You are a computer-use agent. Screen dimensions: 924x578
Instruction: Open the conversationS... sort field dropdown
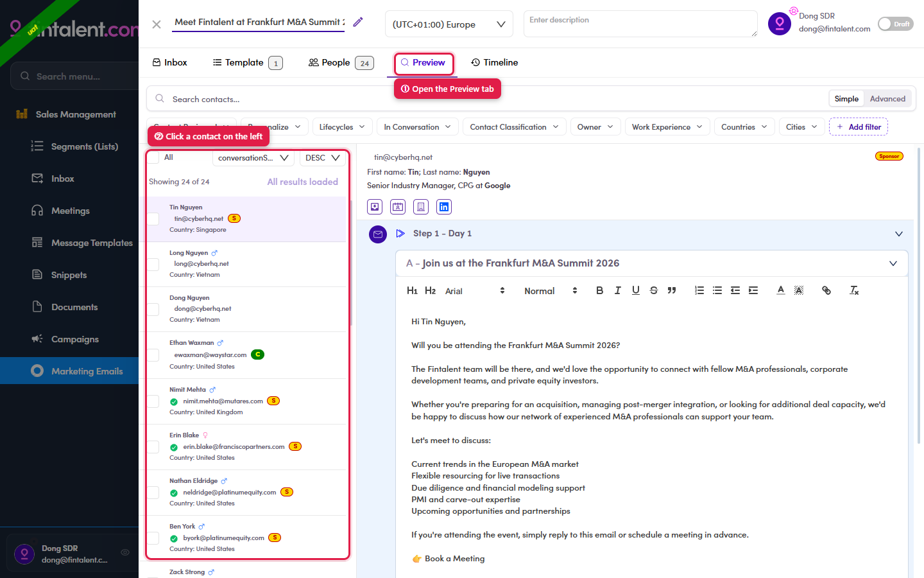[253, 158]
